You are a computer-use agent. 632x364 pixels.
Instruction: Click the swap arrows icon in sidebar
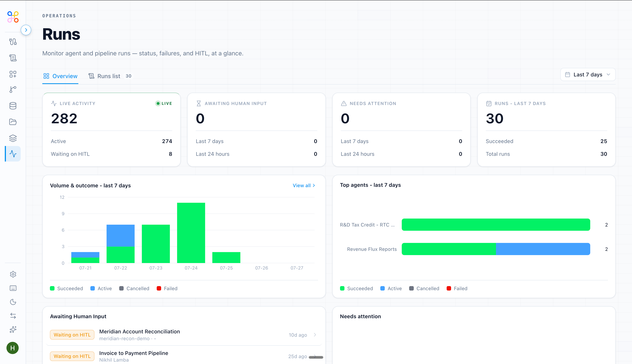click(13, 316)
